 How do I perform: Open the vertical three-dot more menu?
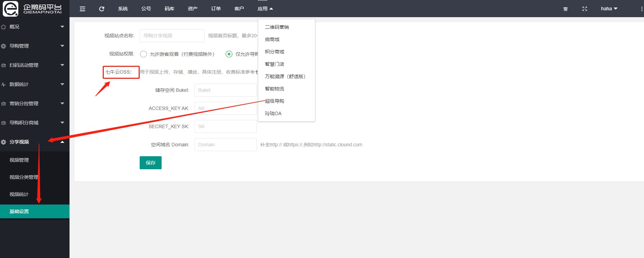642,9
